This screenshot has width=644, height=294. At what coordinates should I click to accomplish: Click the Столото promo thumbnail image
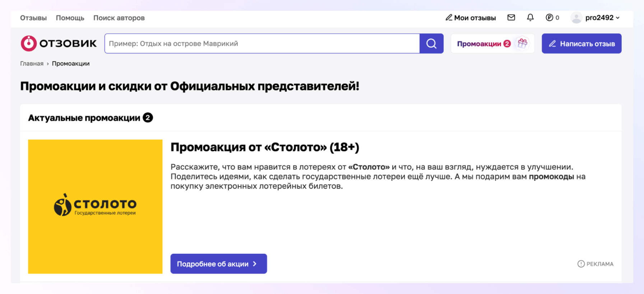click(95, 206)
